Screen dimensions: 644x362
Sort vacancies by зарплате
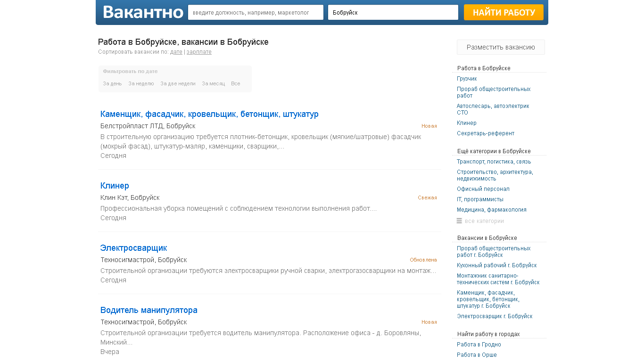tap(199, 52)
